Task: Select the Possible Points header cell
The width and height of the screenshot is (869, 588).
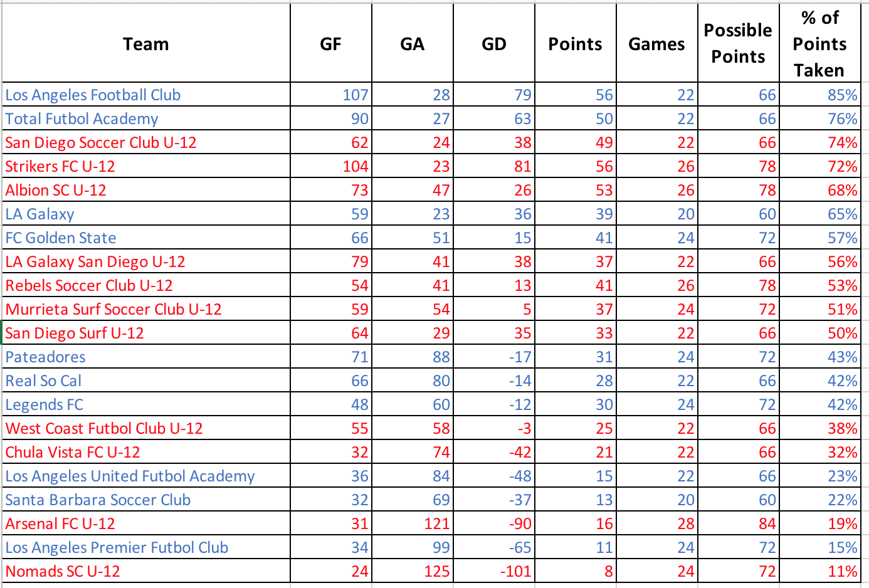Action: click(738, 44)
